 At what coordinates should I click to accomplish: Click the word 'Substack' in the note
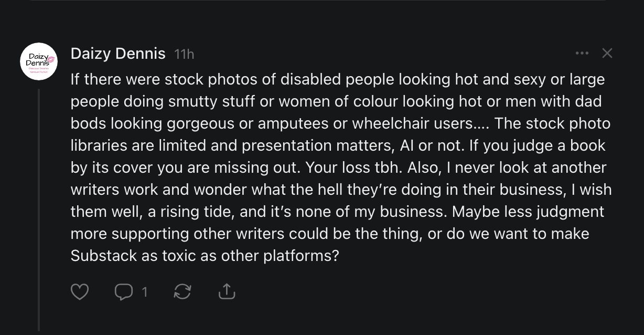coord(95,256)
